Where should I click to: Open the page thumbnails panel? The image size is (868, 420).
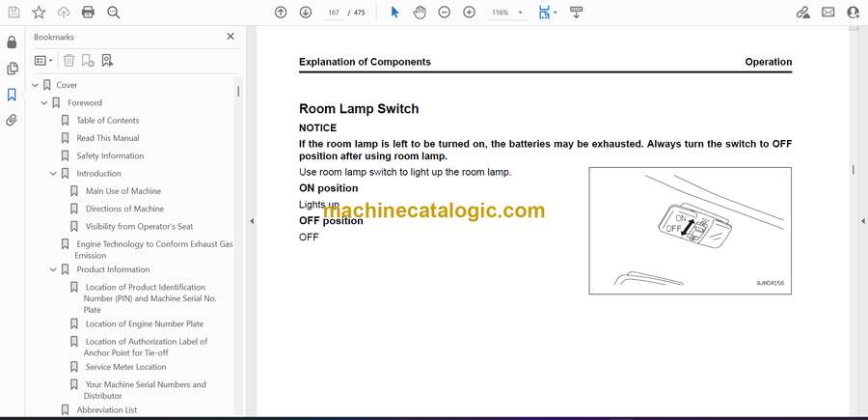[x=12, y=69]
